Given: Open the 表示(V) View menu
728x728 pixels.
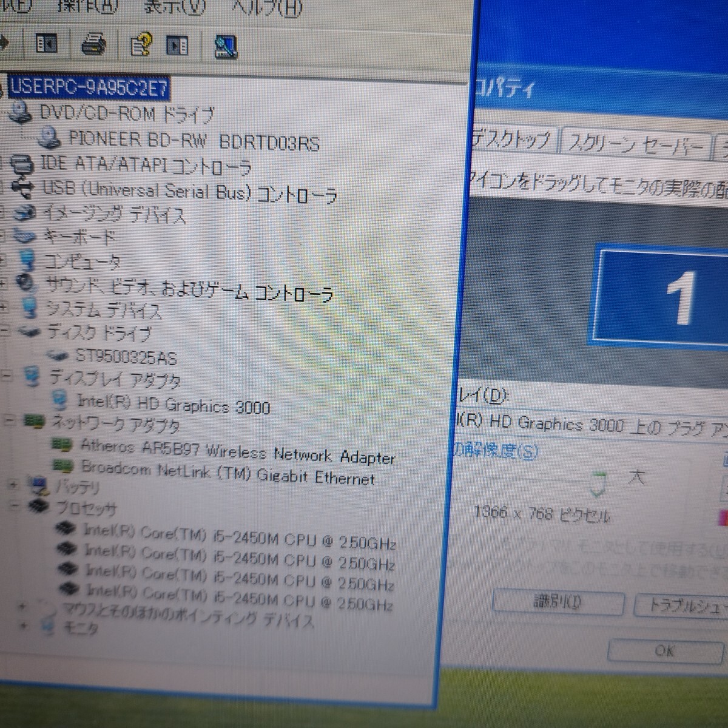Looking at the screenshot, I should pyautogui.click(x=174, y=7).
